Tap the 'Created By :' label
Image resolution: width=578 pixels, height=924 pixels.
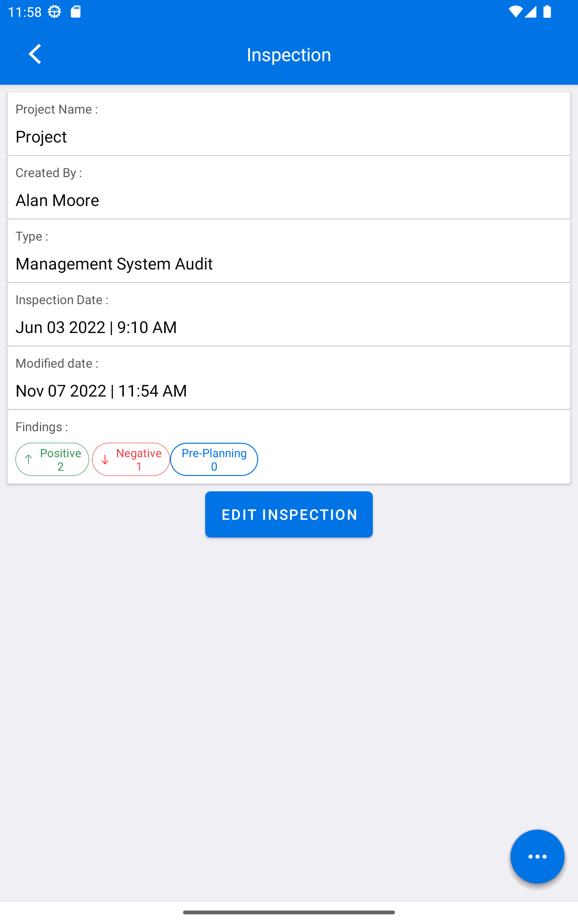49,173
